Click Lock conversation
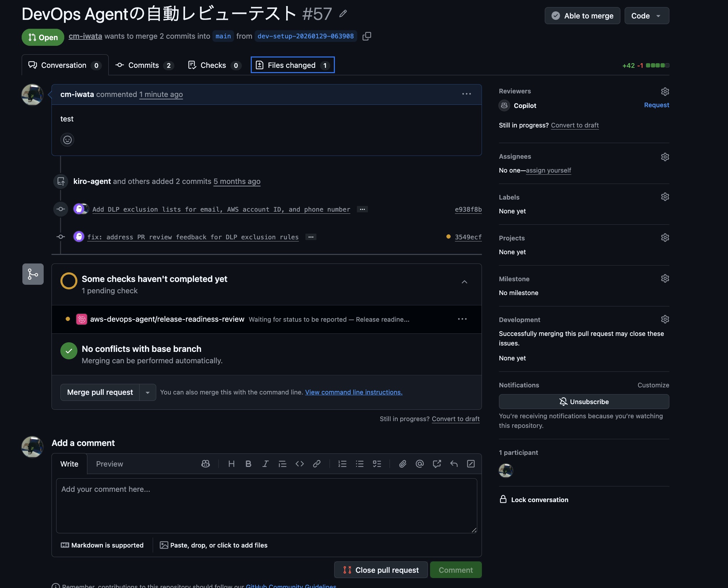The width and height of the screenshot is (728, 588). [534, 500]
